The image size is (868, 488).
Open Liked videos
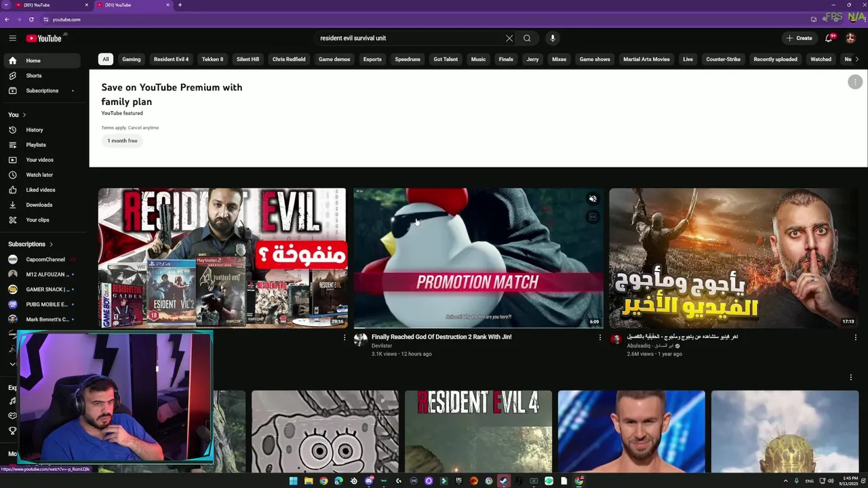tap(43, 190)
